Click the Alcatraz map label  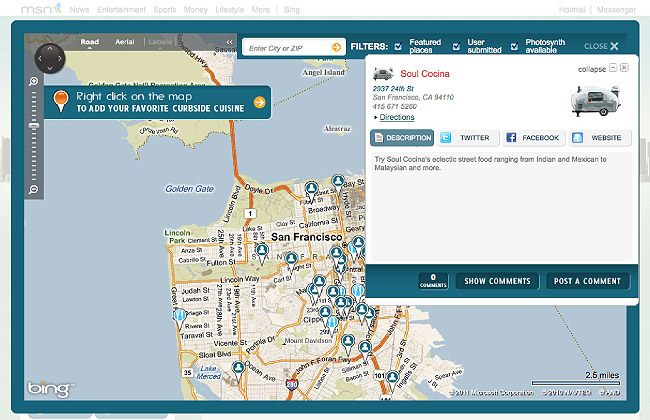[x=337, y=129]
